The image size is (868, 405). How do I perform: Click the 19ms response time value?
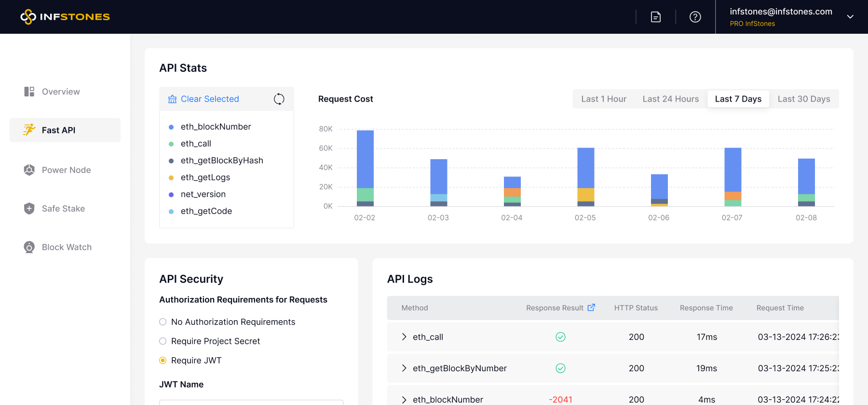pos(707,368)
